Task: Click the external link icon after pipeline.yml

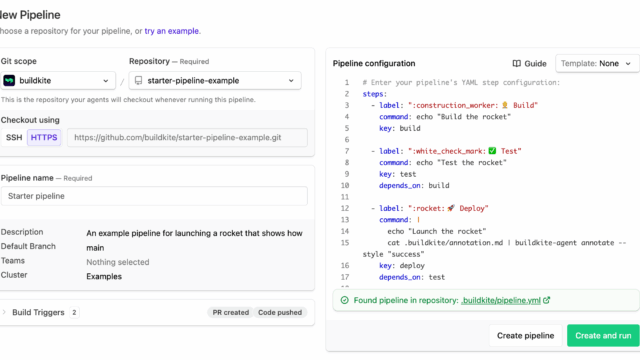Action: (x=547, y=300)
